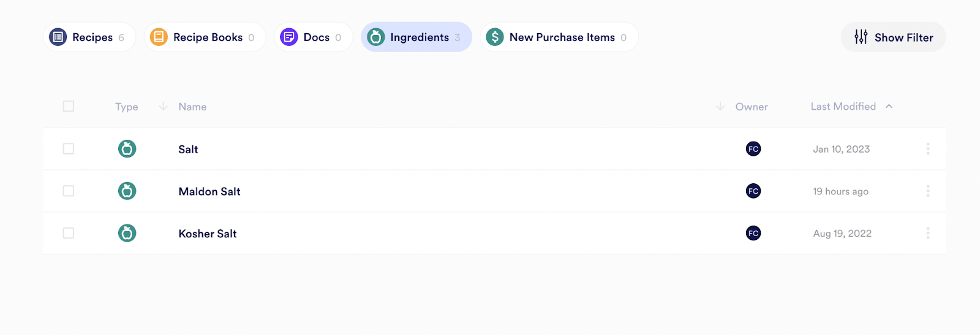Click the FC owner avatar for Salt
The image size is (980, 336).
point(753,149)
